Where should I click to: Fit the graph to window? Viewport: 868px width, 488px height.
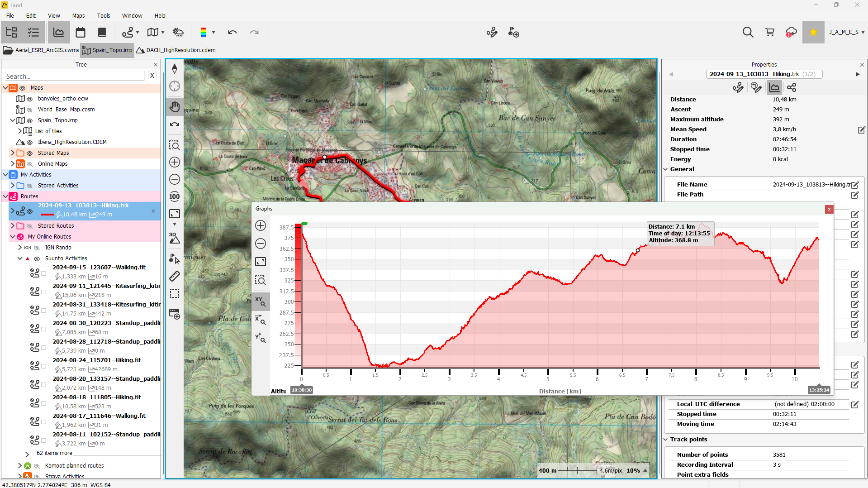[x=261, y=262]
